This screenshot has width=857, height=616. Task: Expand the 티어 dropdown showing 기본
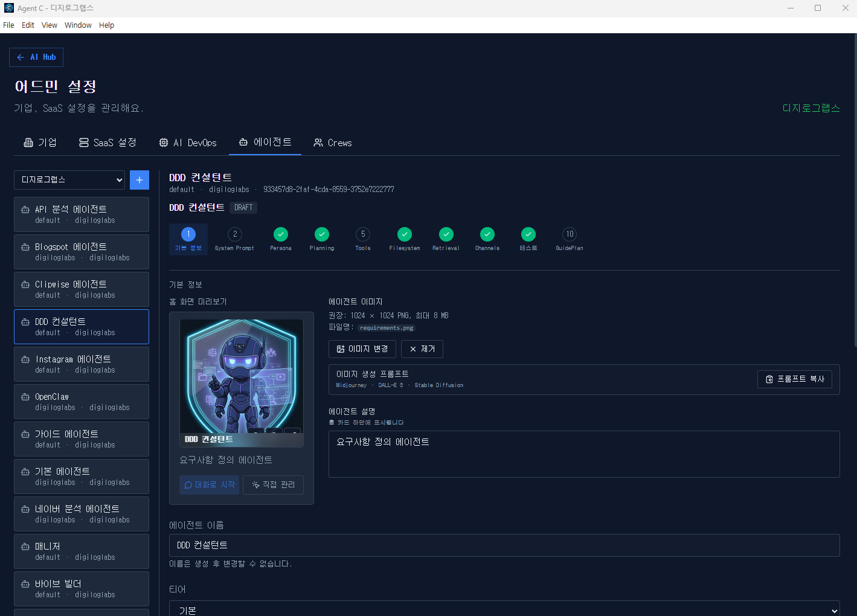[504, 609]
